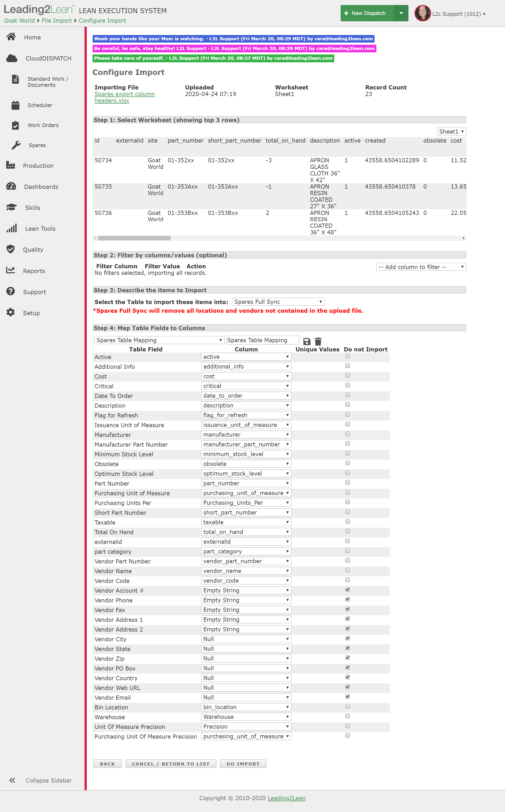This screenshot has width=505, height=812.
Task: Click the Quality shield icon
Action: click(x=11, y=249)
